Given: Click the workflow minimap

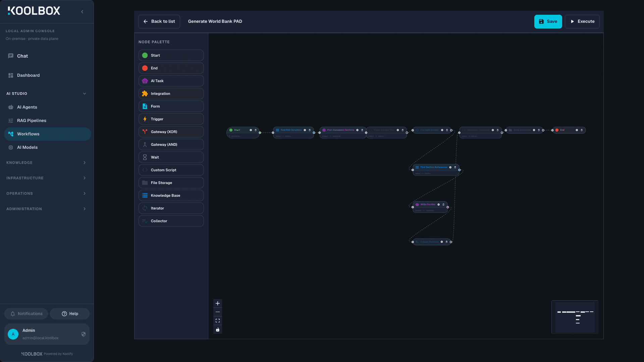Looking at the screenshot, I should coord(575,317).
